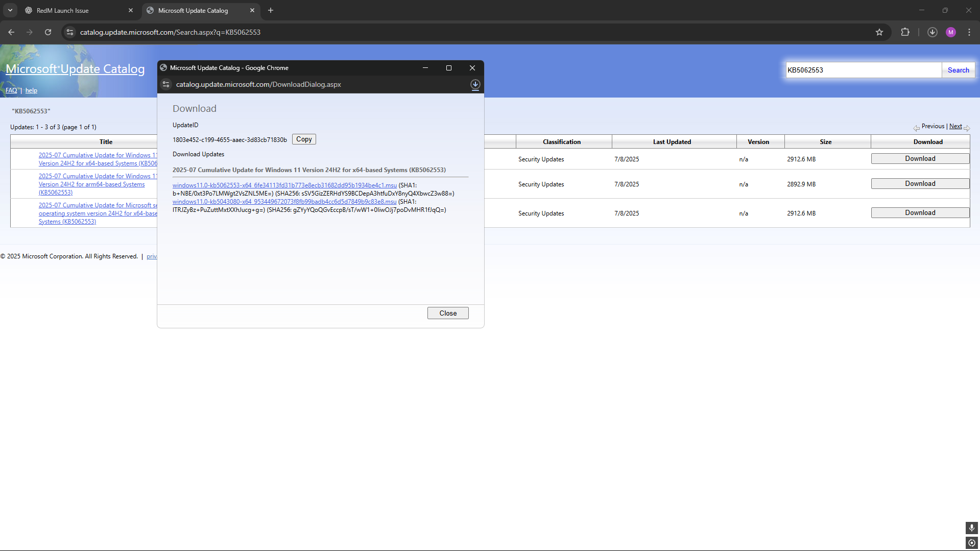
Task: Click the download icon in dialog address bar
Action: (x=475, y=84)
